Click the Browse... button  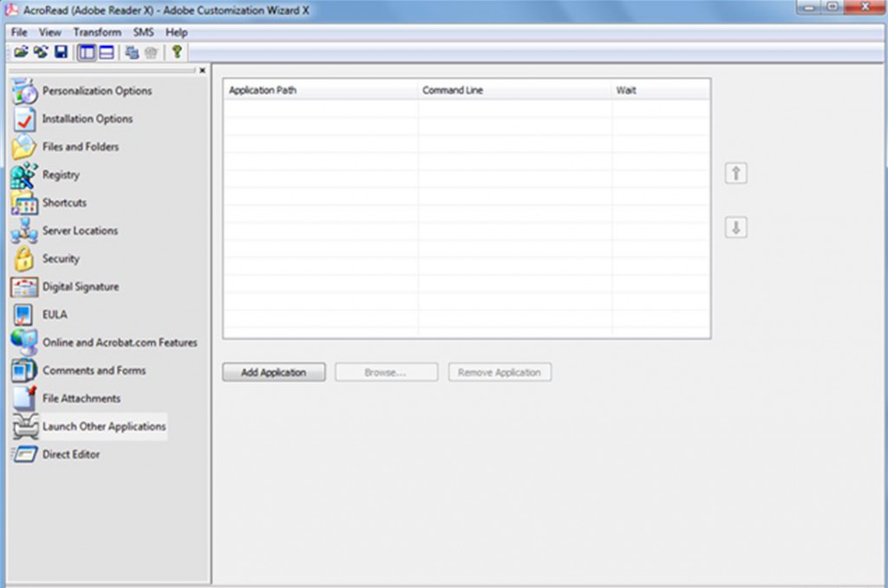[386, 372]
